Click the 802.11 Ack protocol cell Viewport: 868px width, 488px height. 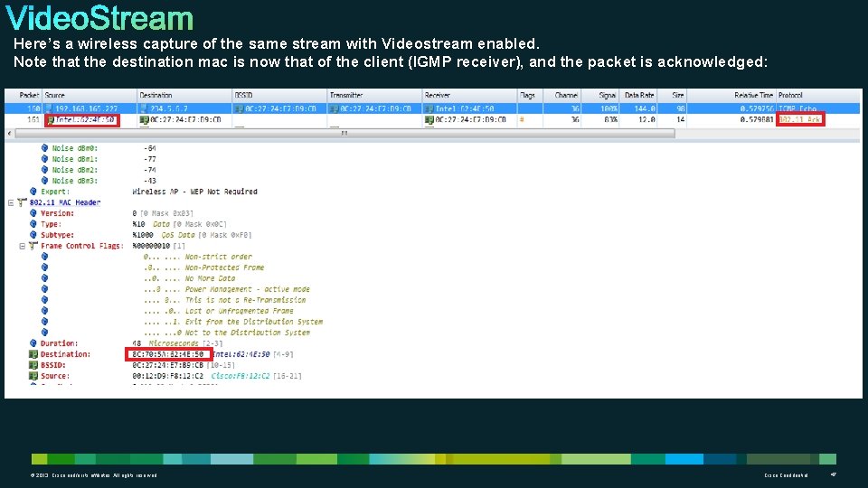[800, 119]
